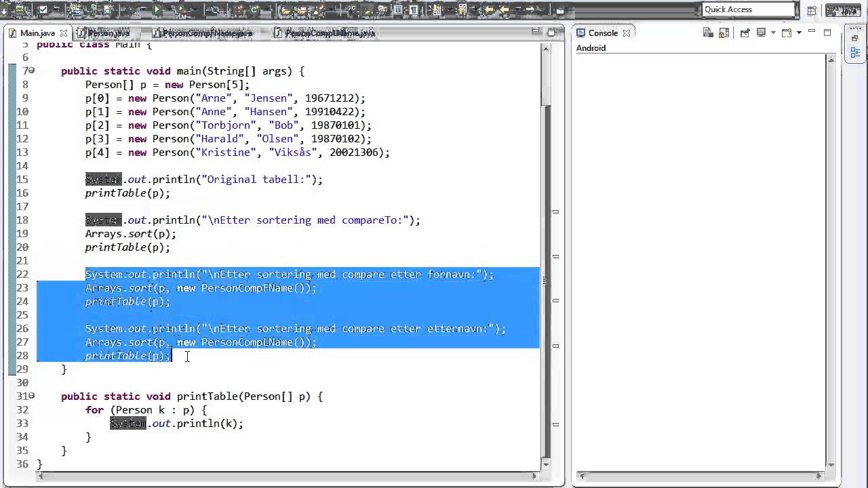Click Open Perspective icon
868x488 pixels.
tap(812, 11)
